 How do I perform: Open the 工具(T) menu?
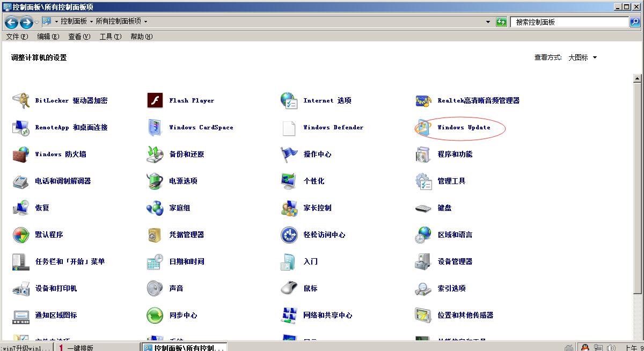(110, 36)
